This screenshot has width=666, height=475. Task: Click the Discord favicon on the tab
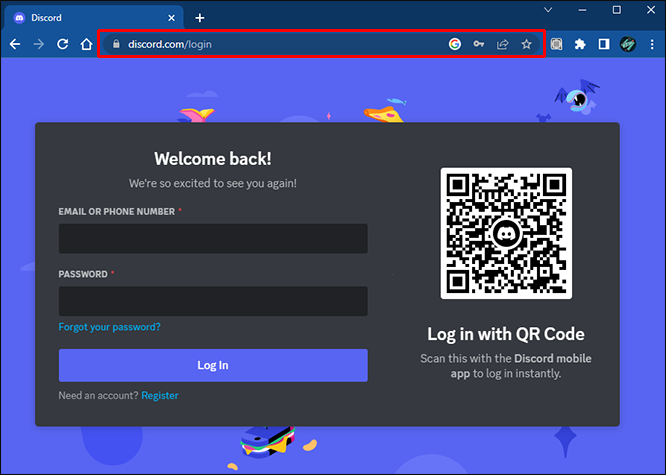[x=19, y=18]
